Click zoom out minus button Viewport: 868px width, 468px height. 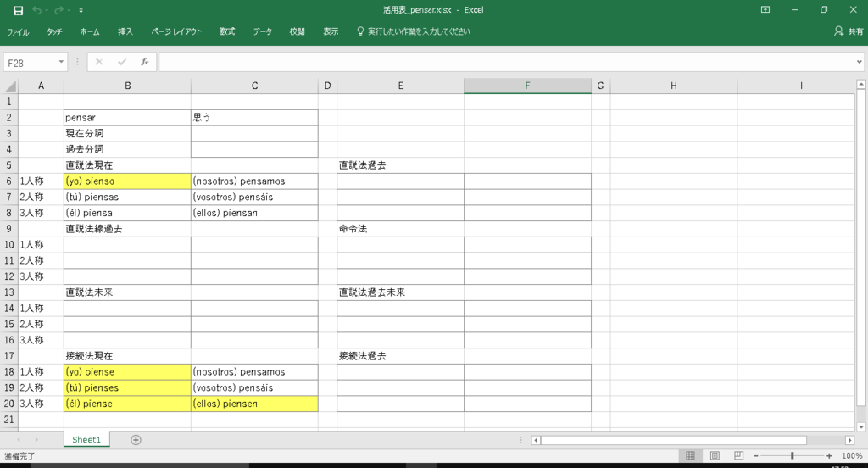[x=756, y=456]
